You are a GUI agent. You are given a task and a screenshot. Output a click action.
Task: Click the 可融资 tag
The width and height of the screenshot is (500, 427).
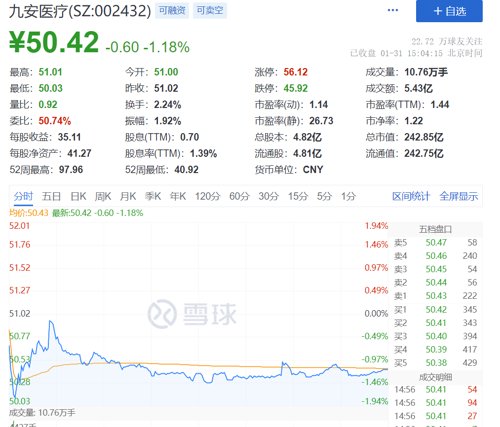click(x=172, y=11)
